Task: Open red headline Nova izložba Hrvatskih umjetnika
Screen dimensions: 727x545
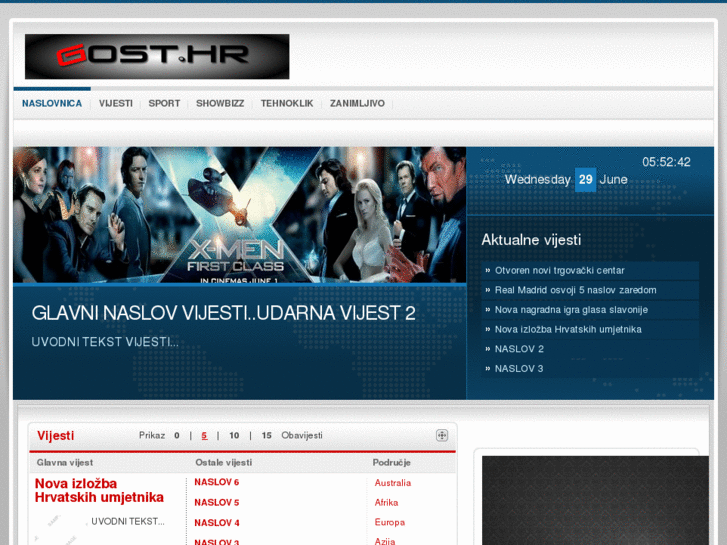Action: tap(99, 490)
